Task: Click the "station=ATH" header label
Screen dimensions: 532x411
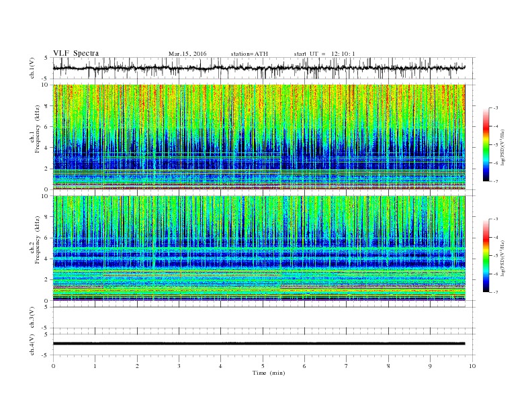Action: pyautogui.click(x=249, y=54)
